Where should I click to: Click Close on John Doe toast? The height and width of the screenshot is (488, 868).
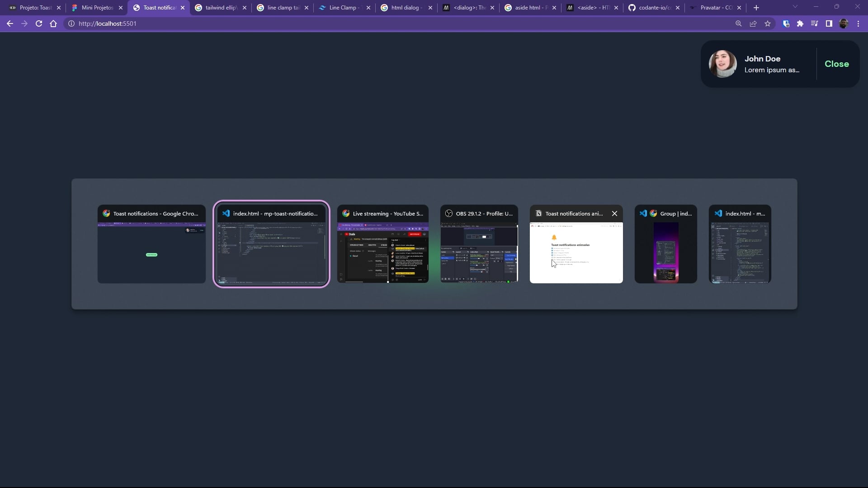(836, 64)
